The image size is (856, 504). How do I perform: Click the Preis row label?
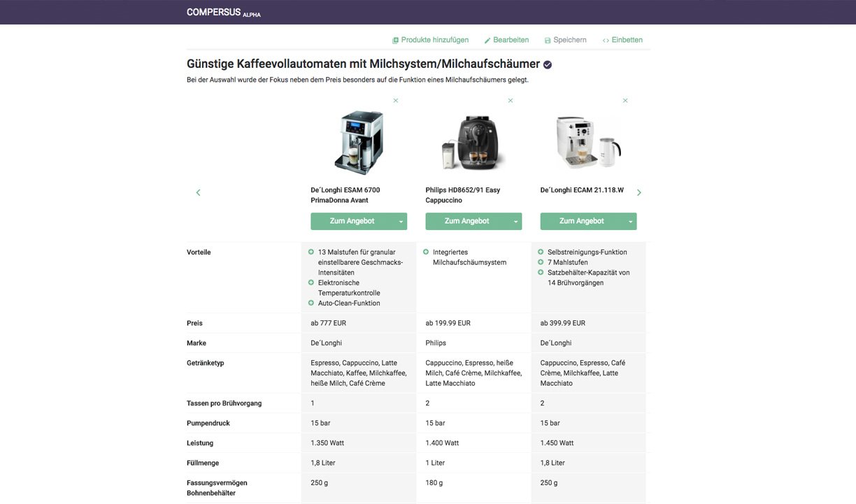click(194, 323)
